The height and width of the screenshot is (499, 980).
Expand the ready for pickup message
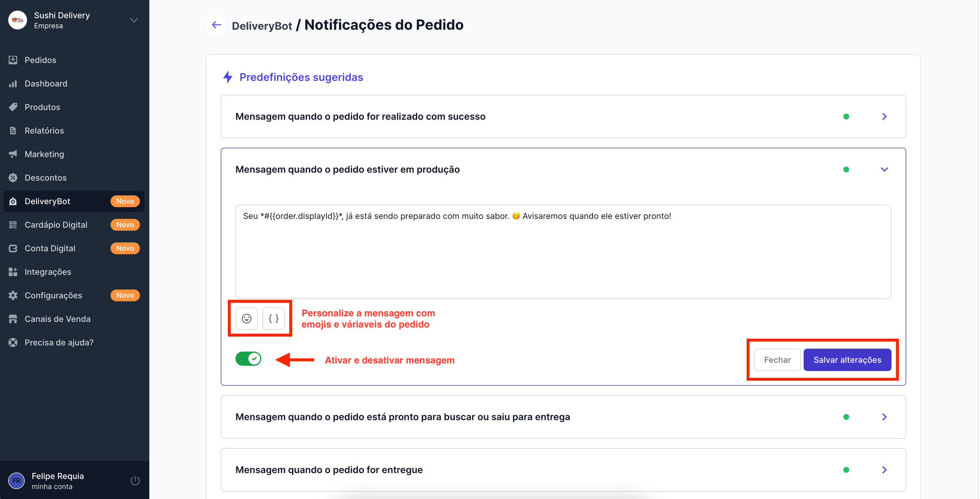tap(884, 417)
